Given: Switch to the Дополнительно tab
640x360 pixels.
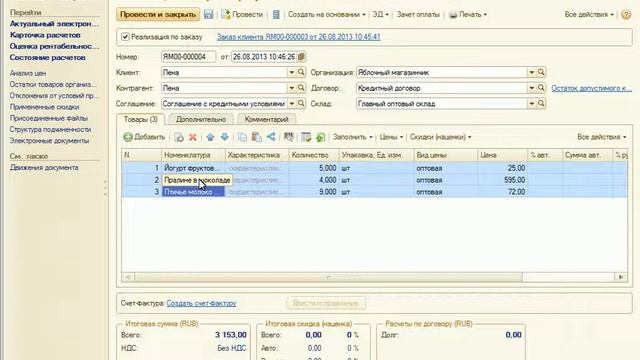Looking at the screenshot, I should tap(201, 119).
